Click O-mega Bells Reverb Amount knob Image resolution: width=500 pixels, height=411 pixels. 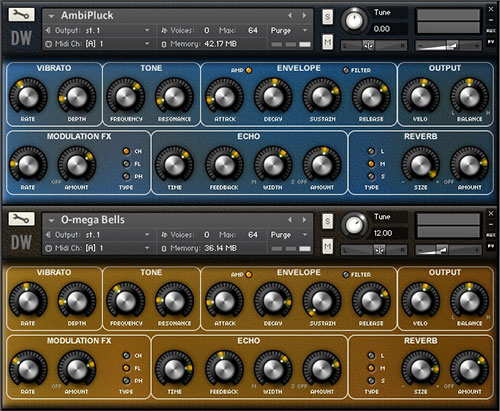point(469,369)
